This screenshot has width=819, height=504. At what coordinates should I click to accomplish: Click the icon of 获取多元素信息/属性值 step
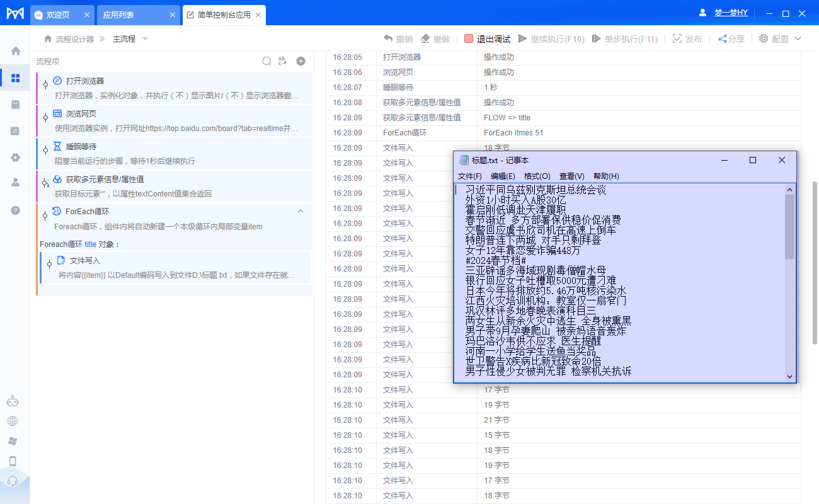click(57, 179)
